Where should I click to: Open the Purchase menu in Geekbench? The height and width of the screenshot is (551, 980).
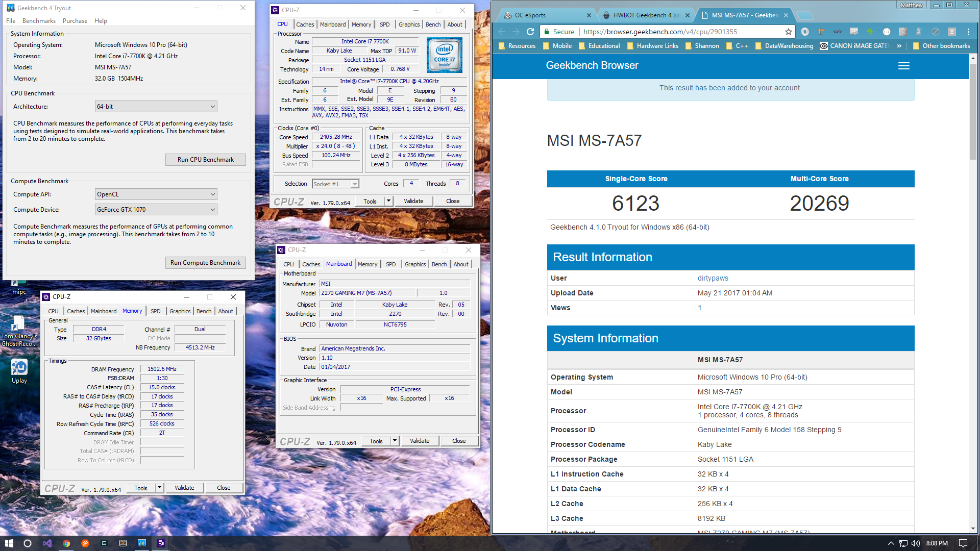click(x=75, y=21)
